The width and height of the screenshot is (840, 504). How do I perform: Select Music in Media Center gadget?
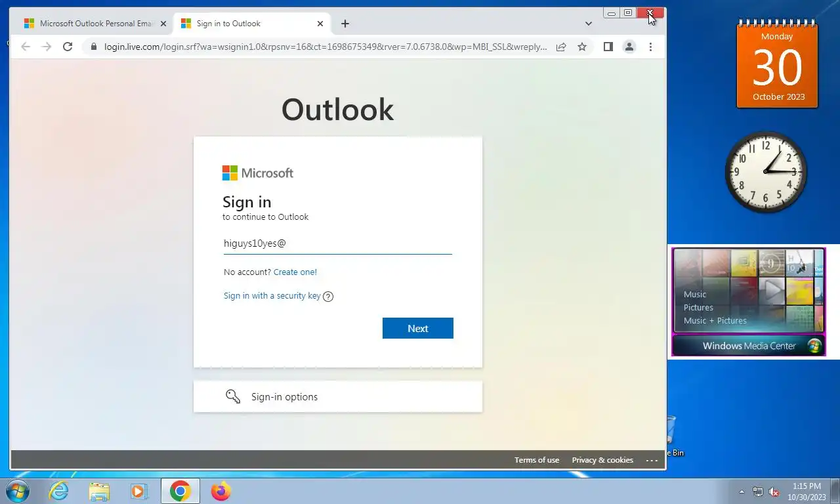click(x=695, y=294)
